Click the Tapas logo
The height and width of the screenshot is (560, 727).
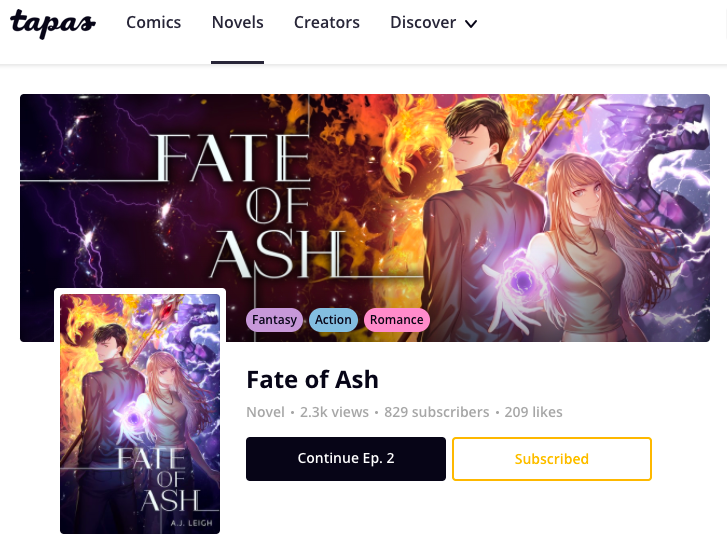(x=52, y=24)
